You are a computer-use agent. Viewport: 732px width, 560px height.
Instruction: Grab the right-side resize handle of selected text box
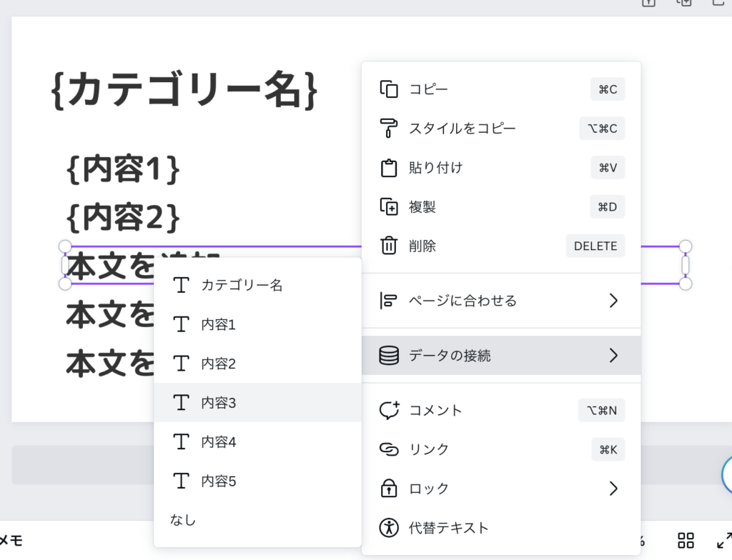(x=685, y=265)
